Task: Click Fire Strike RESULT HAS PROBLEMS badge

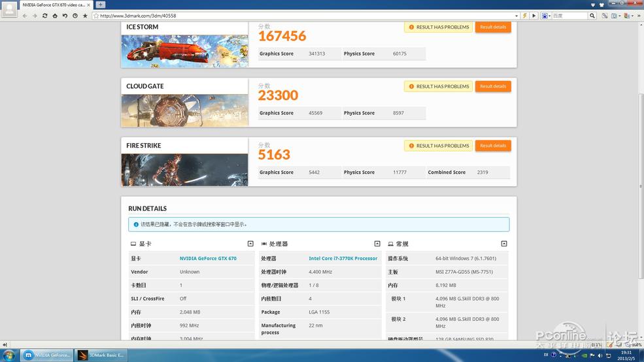Action: (x=438, y=146)
